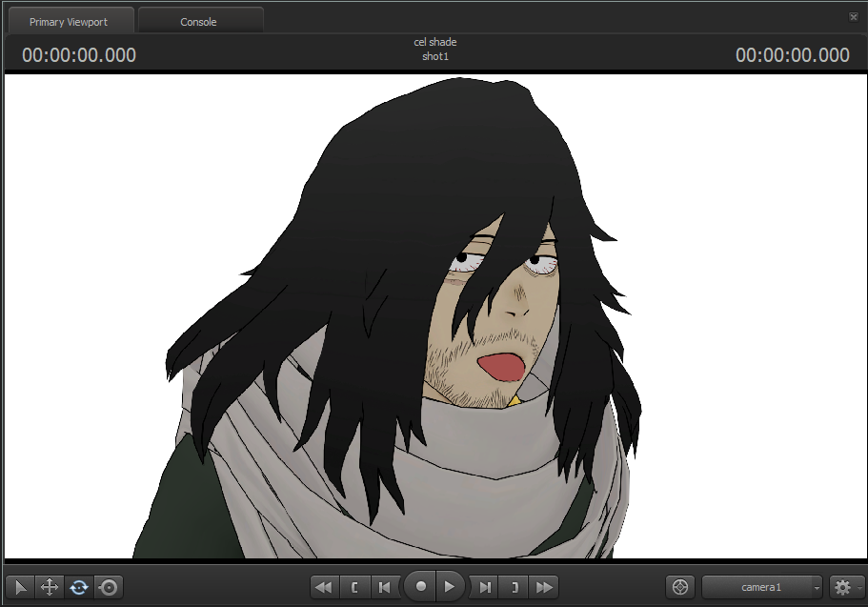Go to the shot start bracket
The width and height of the screenshot is (868, 607).
354,587
